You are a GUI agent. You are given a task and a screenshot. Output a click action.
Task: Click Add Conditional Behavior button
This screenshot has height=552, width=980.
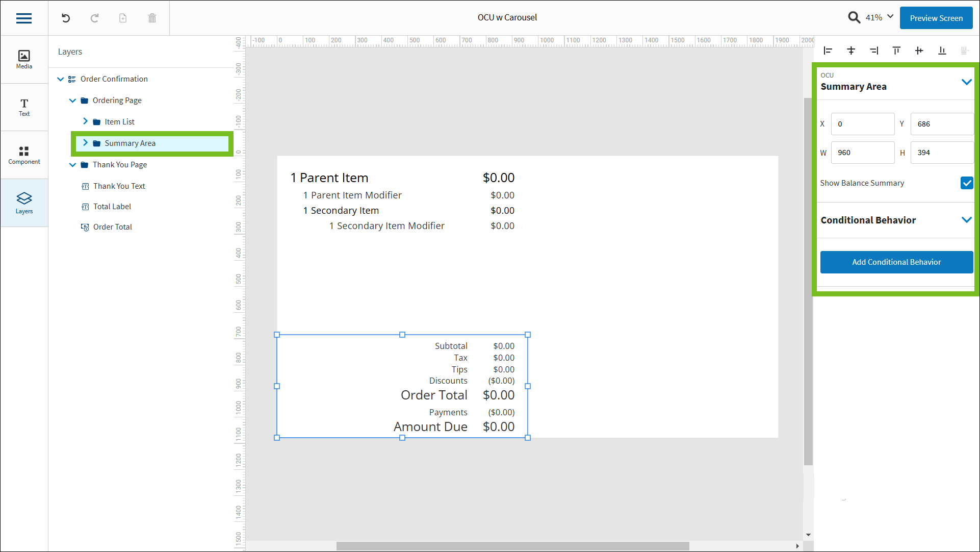coord(896,262)
